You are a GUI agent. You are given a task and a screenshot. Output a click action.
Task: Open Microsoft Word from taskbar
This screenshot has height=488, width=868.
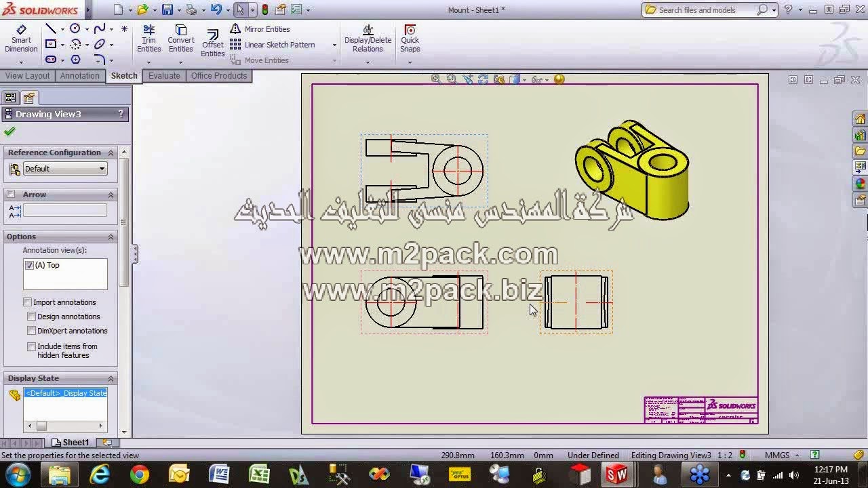tap(219, 474)
